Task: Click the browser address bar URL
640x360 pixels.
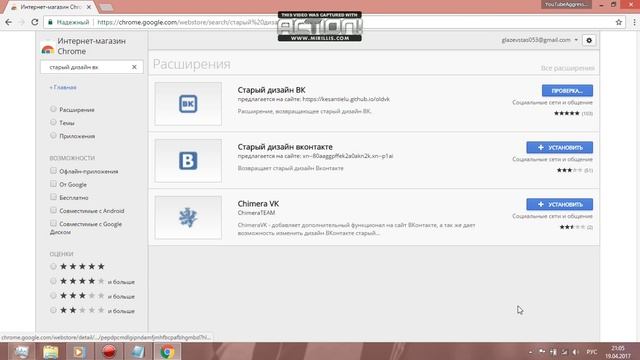Action: pyautogui.click(x=188, y=22)
